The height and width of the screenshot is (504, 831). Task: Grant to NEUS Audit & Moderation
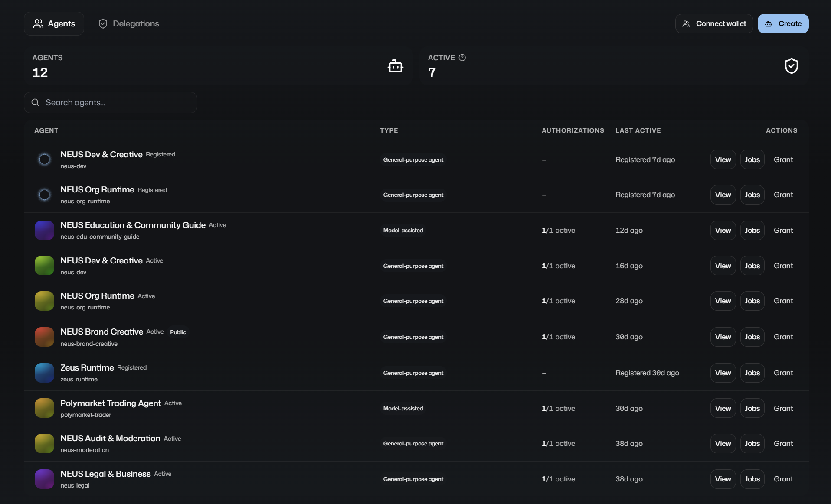783,443
